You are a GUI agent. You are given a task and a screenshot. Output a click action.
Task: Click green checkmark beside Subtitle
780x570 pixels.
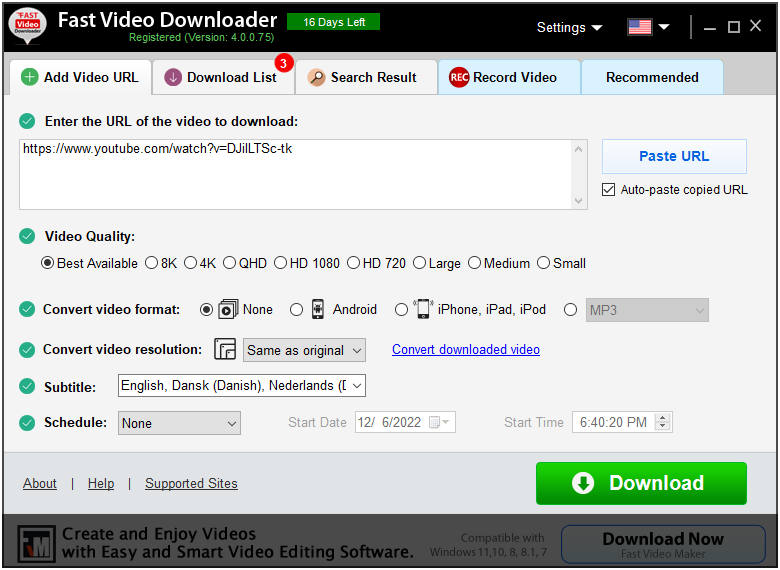coord(27,386)
